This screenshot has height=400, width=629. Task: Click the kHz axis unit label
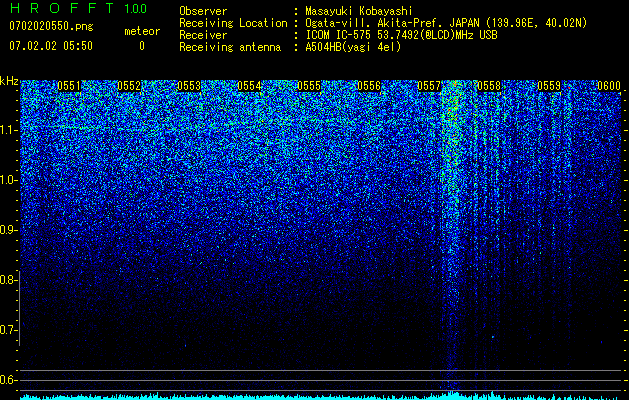9,81
